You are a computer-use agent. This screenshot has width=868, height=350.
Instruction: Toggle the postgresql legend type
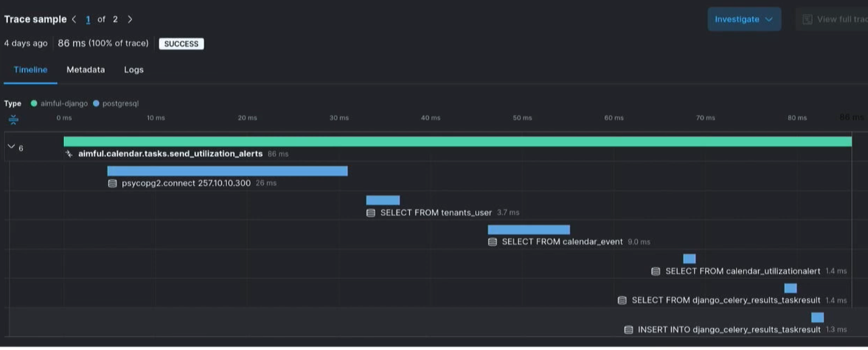[116, 104]
